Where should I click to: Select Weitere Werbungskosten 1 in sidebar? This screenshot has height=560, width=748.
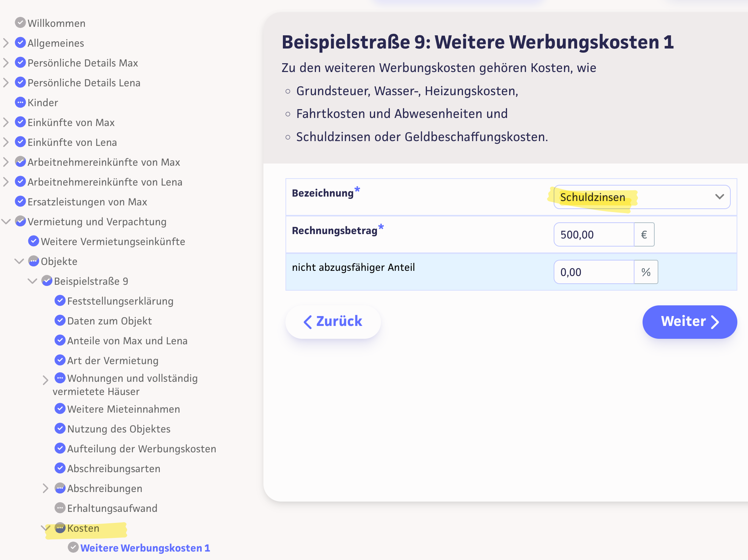pos(145,548)
